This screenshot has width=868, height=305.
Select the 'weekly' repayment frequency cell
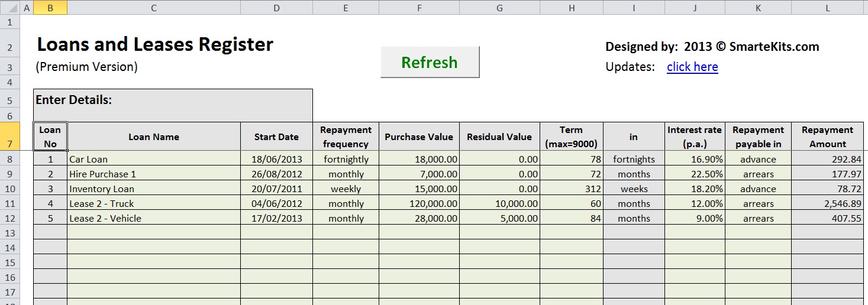346,189
